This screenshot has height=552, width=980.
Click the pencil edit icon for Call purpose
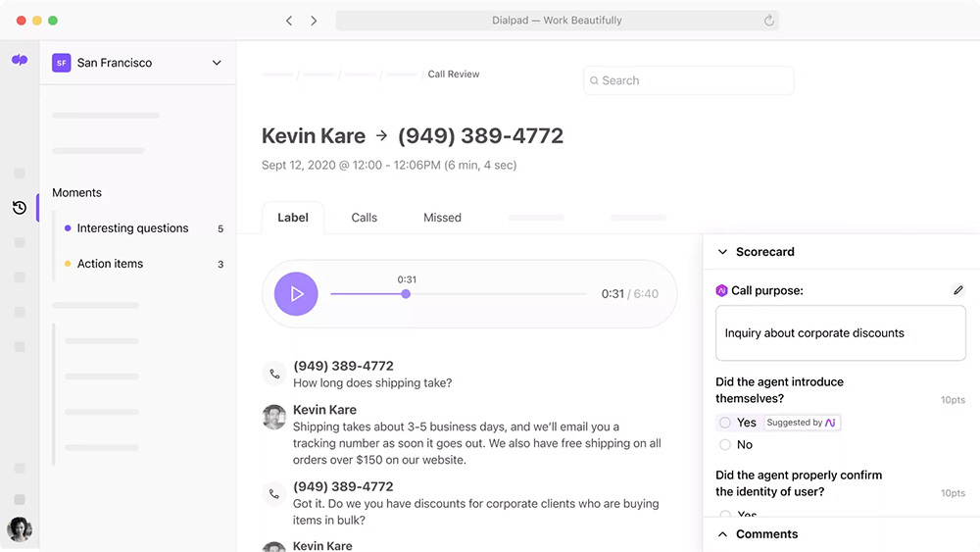957,290
